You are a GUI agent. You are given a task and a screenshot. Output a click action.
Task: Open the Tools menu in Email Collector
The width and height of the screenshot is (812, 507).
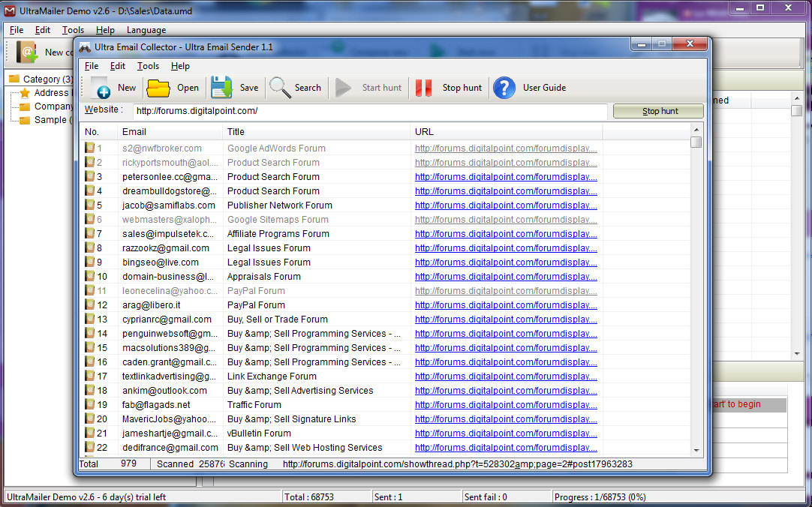click(x=148, y=66)
